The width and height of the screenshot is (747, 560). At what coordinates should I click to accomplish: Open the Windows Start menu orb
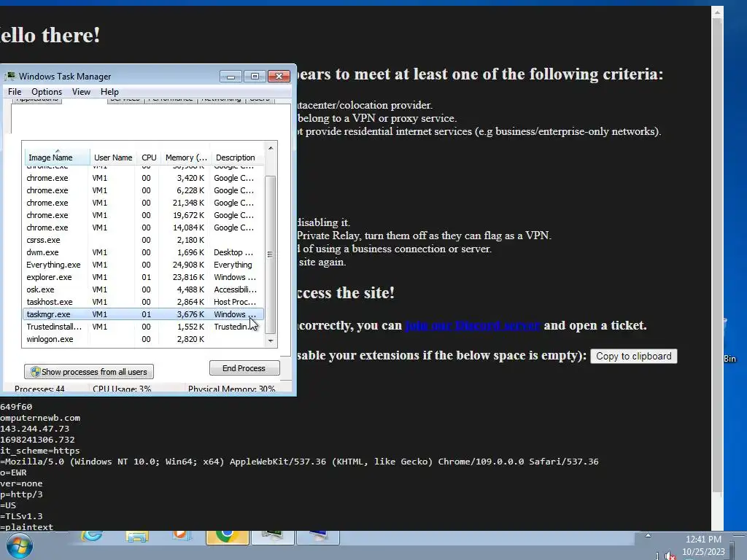point(19,546)
